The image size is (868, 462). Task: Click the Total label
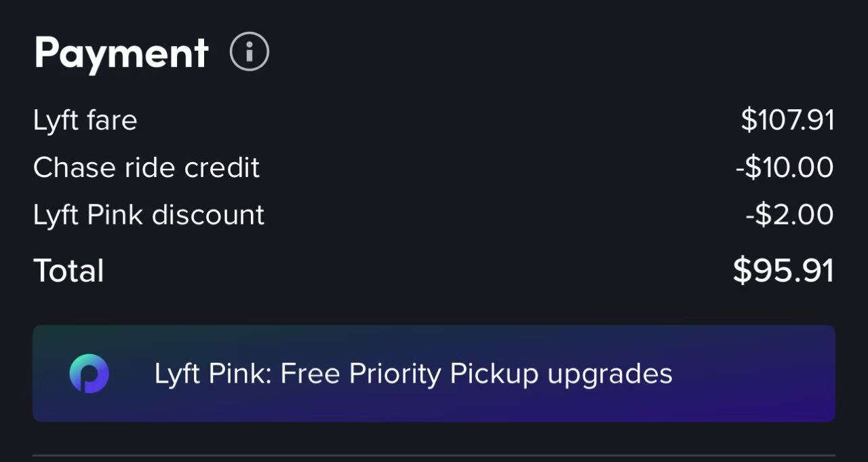68,271
